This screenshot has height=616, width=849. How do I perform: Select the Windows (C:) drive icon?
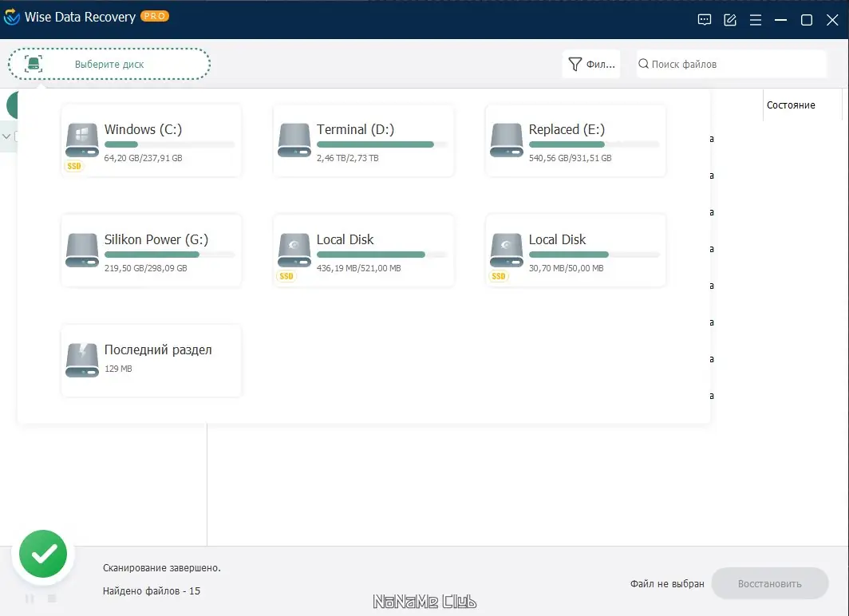coord(81,140)
